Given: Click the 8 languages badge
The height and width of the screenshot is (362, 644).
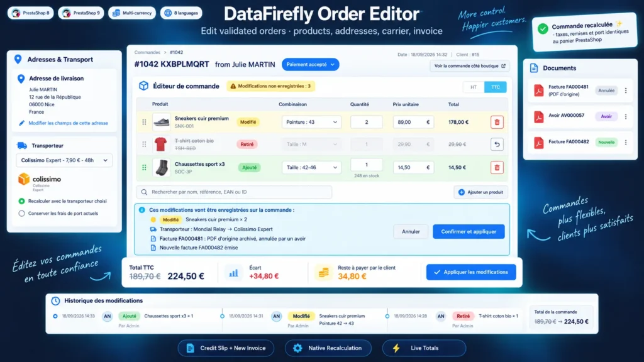Looking at the screenshot, I should point(181,13).
